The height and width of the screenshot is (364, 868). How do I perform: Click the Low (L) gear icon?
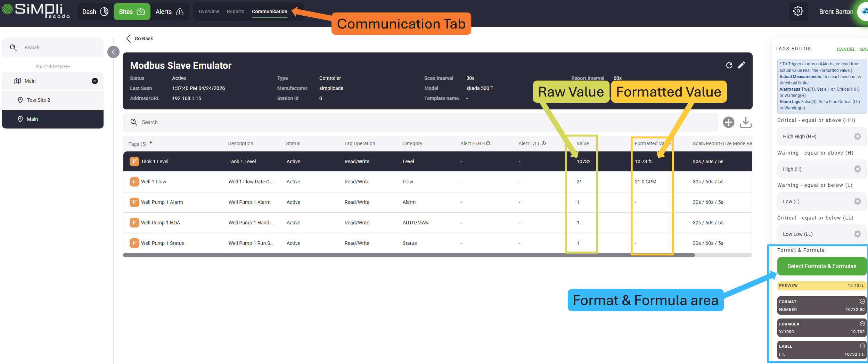click(x=857, y=201)
